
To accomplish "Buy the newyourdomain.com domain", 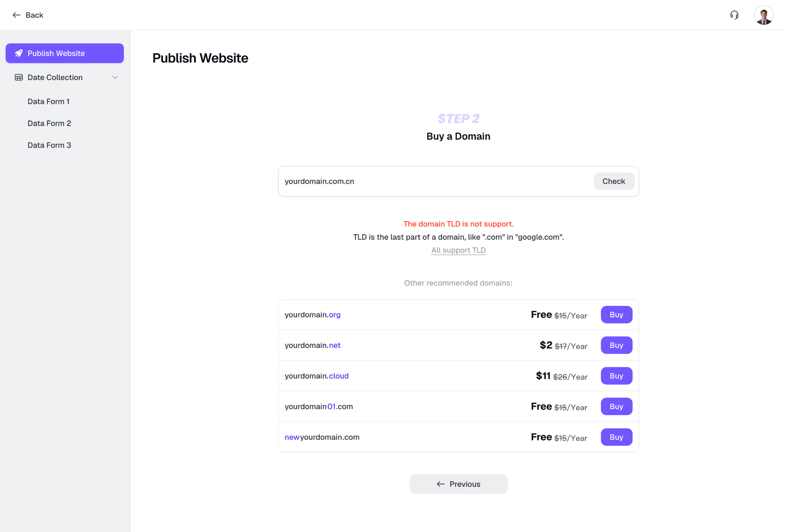I will (x=616, y=437).
